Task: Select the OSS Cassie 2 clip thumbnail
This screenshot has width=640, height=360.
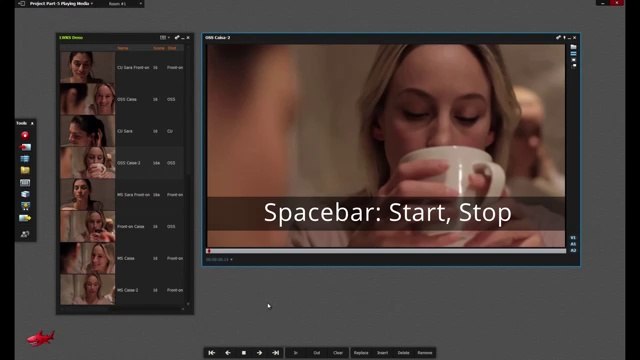Action: pos(88,163)
